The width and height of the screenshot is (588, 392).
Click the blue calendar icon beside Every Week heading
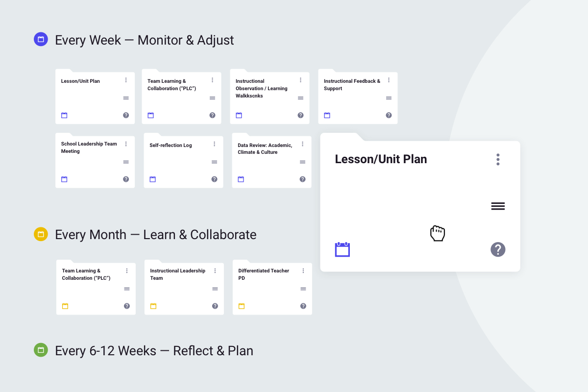(41, 39)
